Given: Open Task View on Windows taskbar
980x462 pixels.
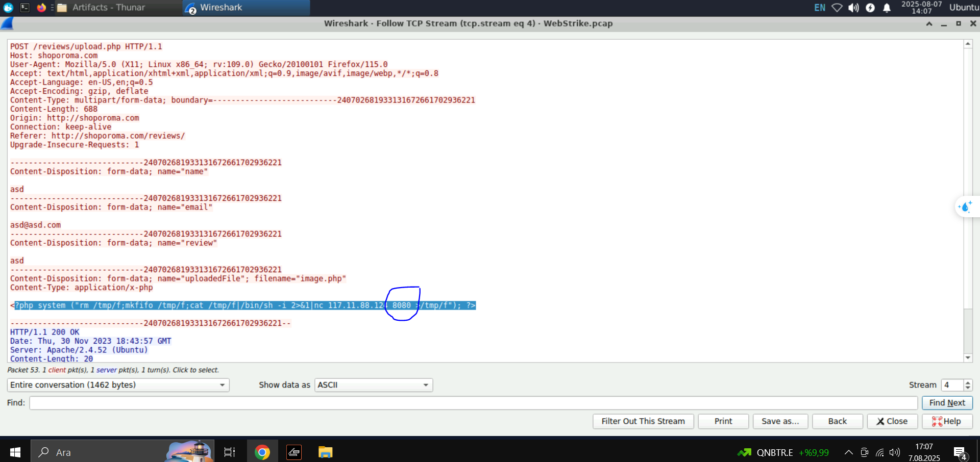Looking at the screenshot, I should coord(230,452).
